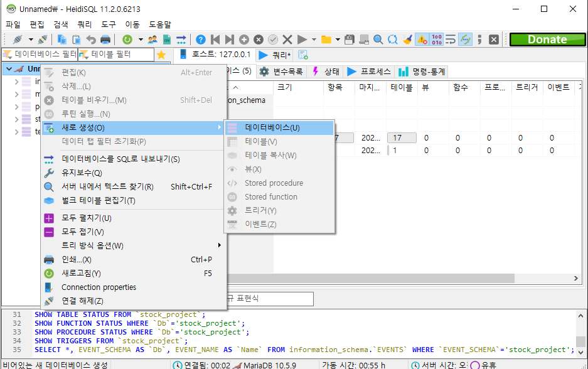Click the favorites star icon

point(161,55)
